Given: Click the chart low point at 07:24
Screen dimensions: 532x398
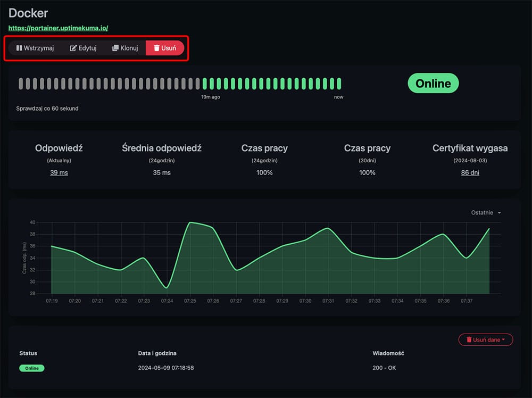Looking at the screenshot, I should (167, 288).
